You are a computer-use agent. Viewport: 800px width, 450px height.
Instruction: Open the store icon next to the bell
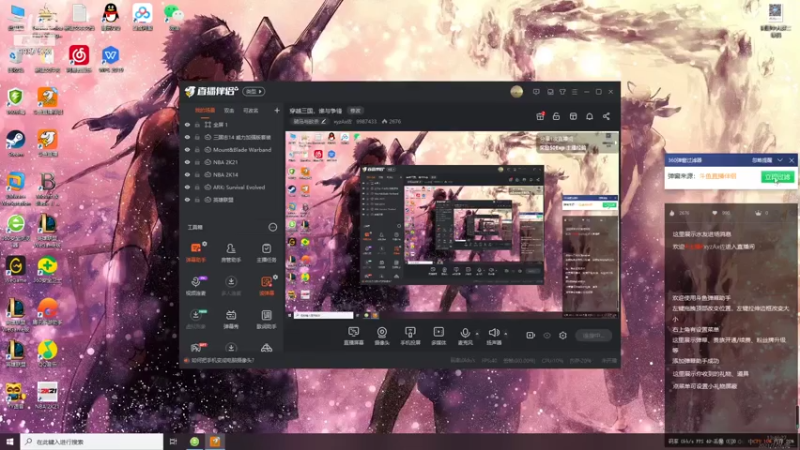(x=573, y=116)
